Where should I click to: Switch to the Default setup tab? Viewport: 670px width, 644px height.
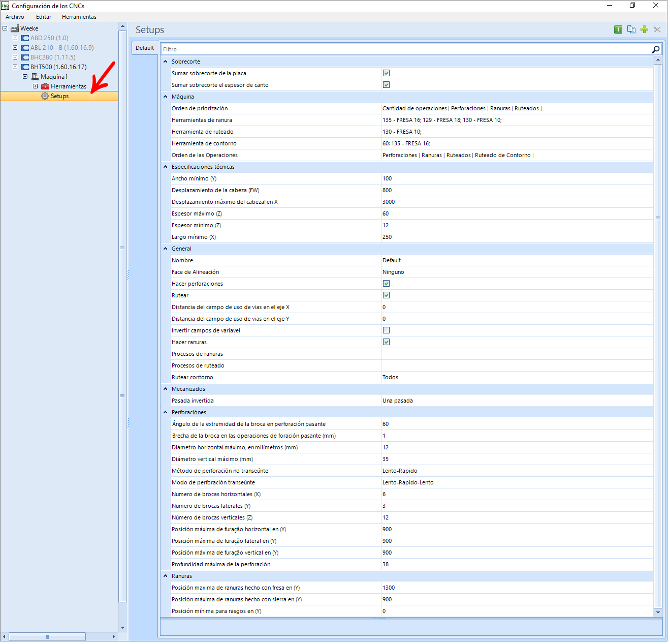tap(145, 48)
